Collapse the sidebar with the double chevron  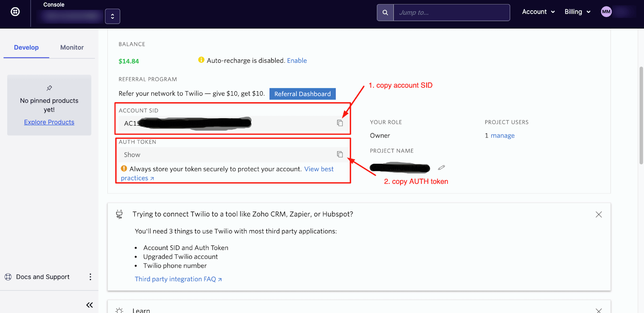pos(89,305)
